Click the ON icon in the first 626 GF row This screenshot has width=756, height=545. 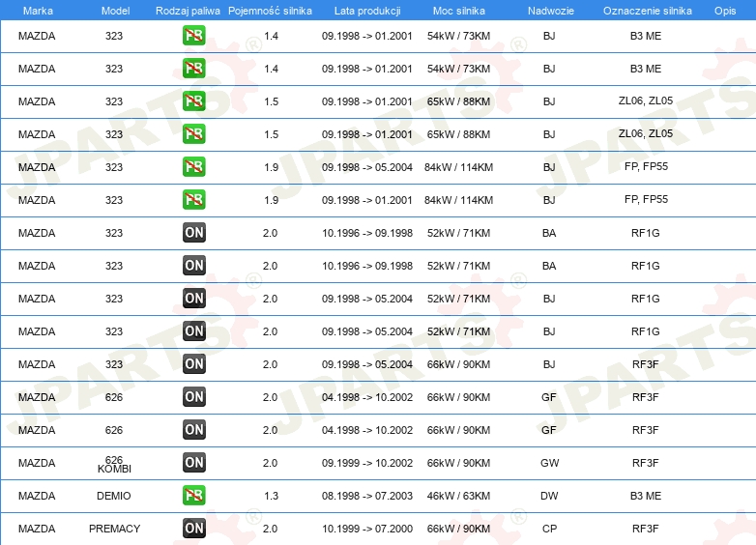pos(193,396)
